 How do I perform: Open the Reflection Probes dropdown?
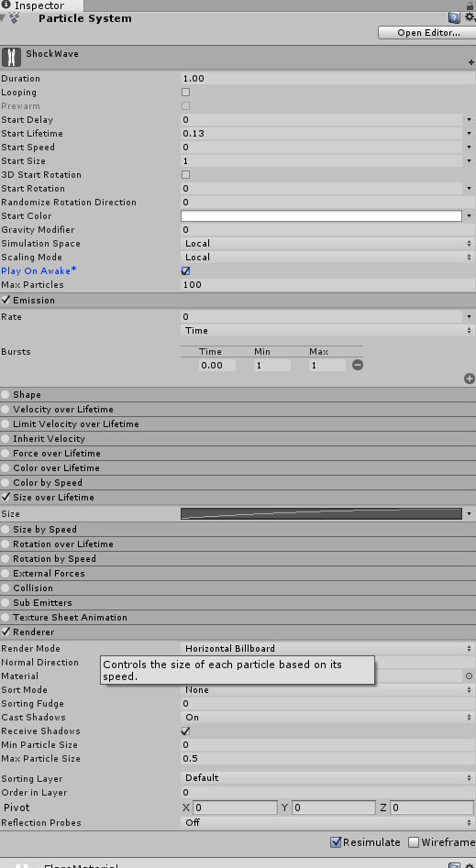point(327,822)
